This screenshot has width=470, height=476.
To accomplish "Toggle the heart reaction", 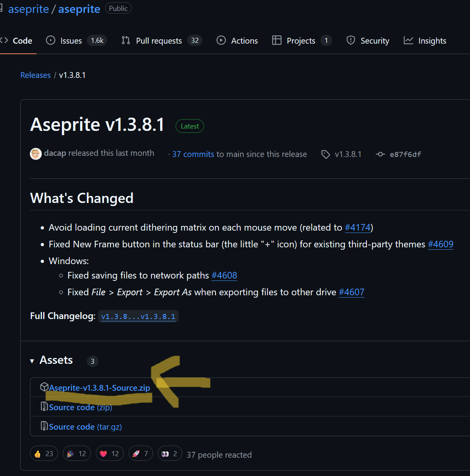I will click(110, 453).
